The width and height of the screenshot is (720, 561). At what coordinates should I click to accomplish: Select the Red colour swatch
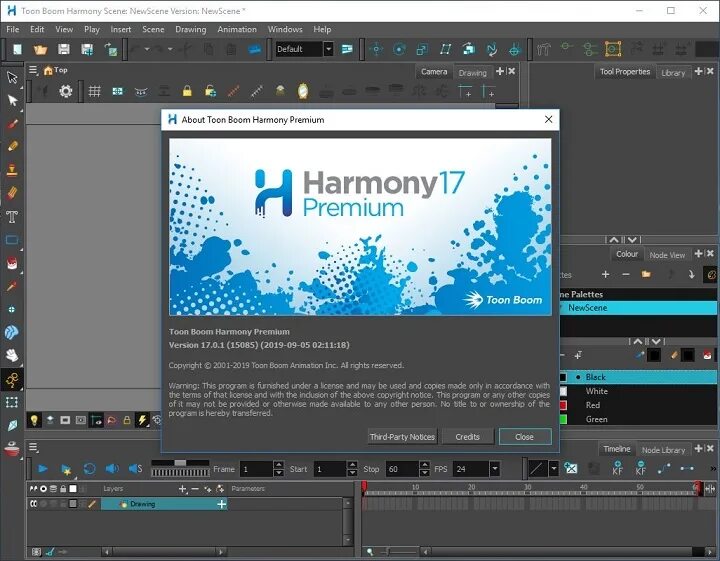tap(562, 405)
